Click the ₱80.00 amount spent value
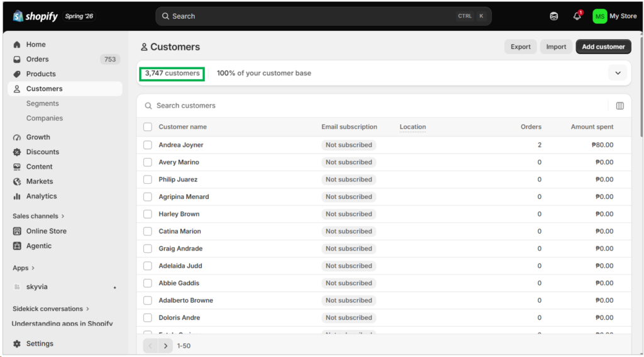644x357 pixels. point(602,145)
